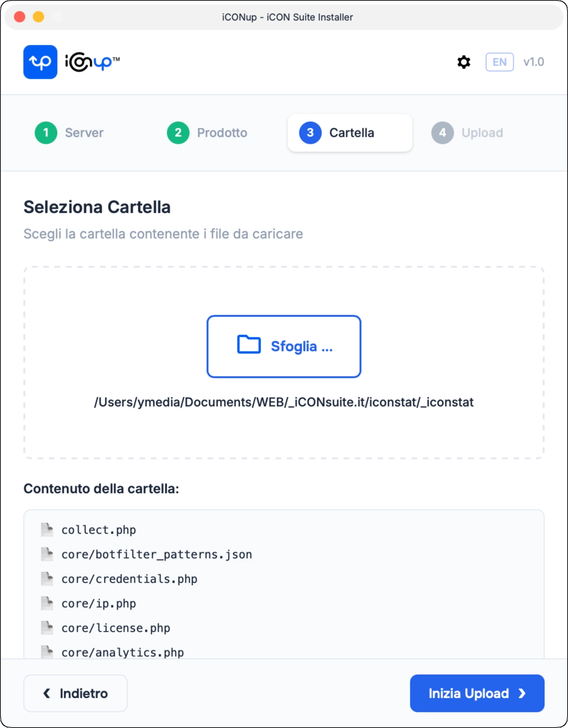Click the document icon beside core/credentials.php
This screenshot has width=568, height=728.
tap(47, 578)
